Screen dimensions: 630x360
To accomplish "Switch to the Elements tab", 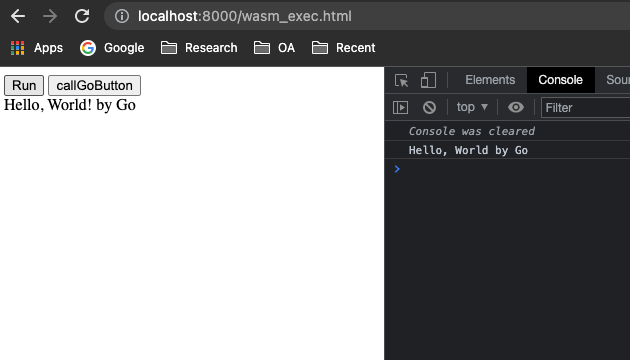I will 490,80.
